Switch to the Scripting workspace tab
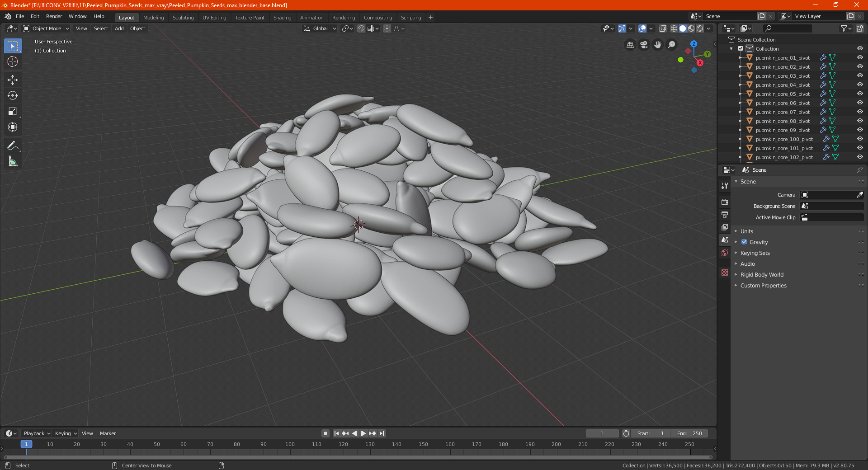 (x=411, y=18)
